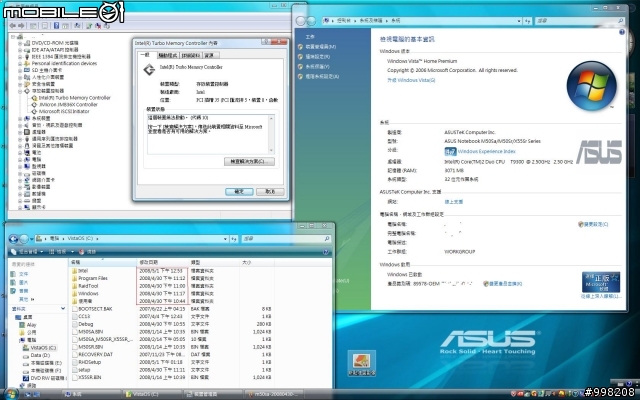The image size is (640, 400).
Task: Click Explorer back button in VistaOS (C:) window
Action: pyautogui.click(x=13, y=239)
